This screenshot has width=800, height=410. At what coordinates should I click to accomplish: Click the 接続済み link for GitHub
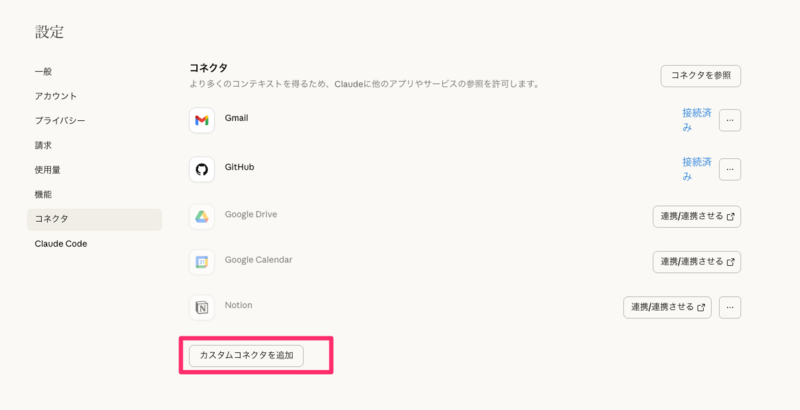696,169
